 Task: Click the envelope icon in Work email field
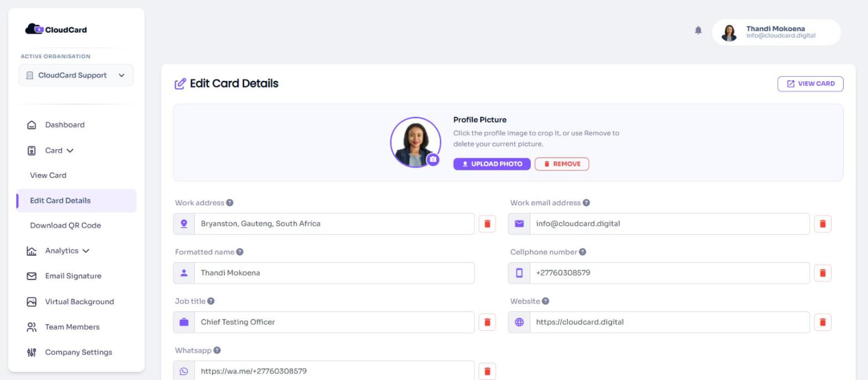pyautogui.click(x=519, y=224)
